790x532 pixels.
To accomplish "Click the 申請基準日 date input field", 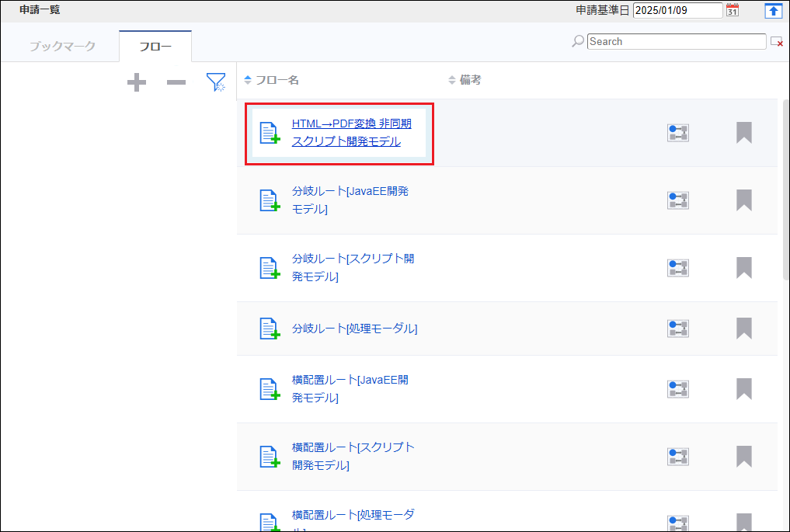I will (x=677, y=10).
